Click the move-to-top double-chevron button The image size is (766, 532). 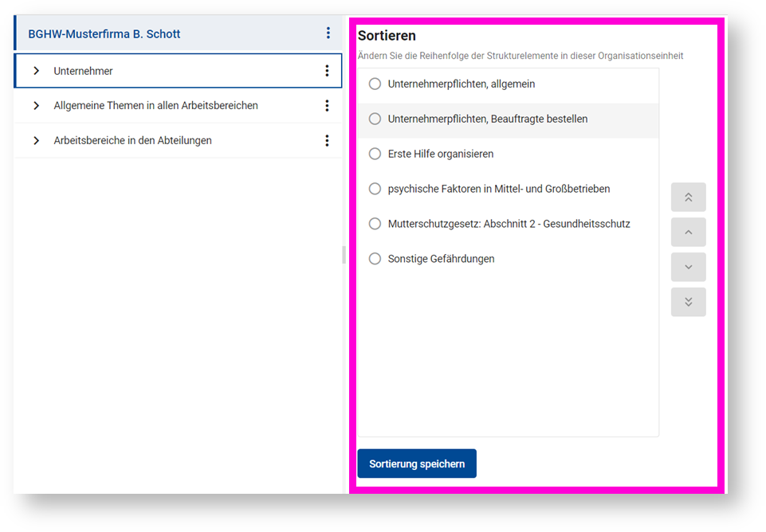click(x=688, y=198)
